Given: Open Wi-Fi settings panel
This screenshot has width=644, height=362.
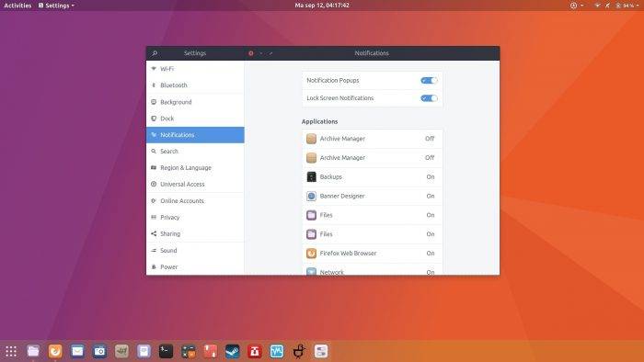Looking at the screenshot, I should click(195, 69).
